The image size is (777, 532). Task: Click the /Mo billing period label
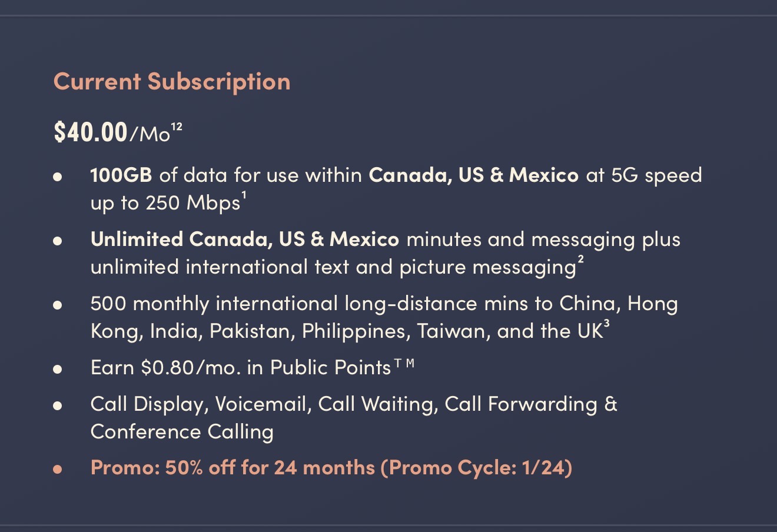point(150,134)
